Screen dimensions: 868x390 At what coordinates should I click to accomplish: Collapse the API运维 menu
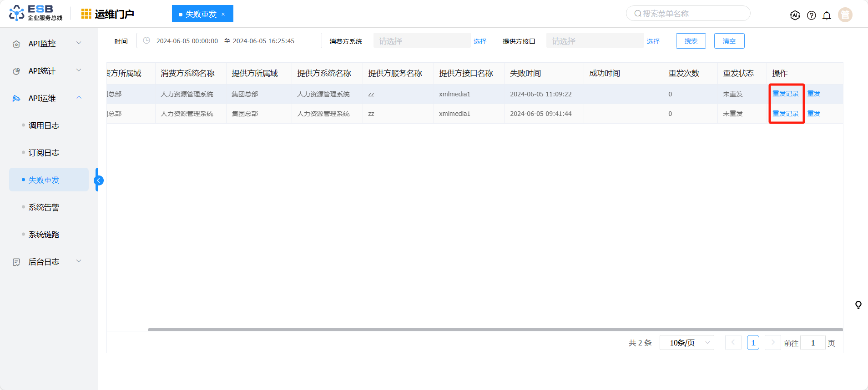coord(49,98)
